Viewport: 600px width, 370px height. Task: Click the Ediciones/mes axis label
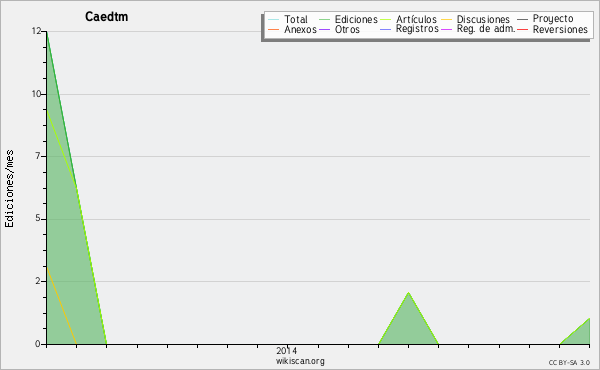[x=9, y=189]
